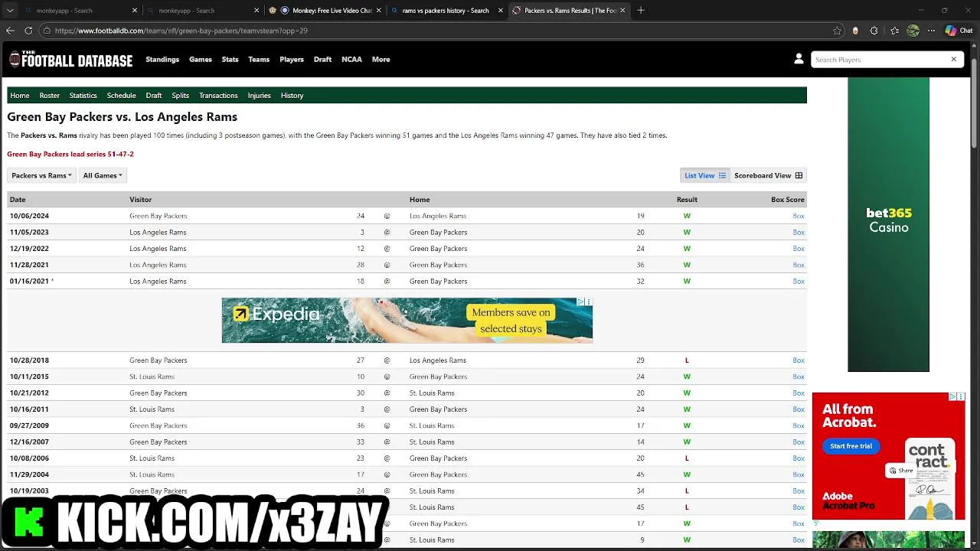The height and width of the screenshot is (551, 980).
Task: Open History in the green team bar
Action: pyautogui.click(x=292, y=96)
